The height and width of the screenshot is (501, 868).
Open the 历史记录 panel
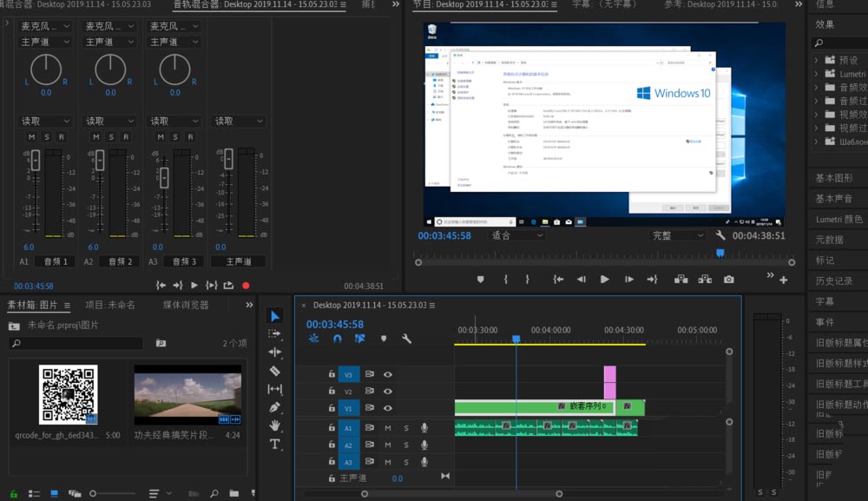(834, 280)
